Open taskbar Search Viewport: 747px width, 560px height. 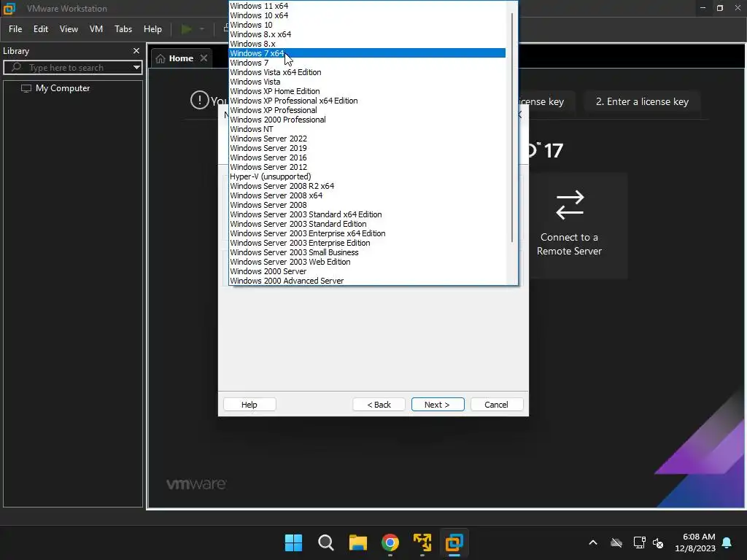(326, 542)
